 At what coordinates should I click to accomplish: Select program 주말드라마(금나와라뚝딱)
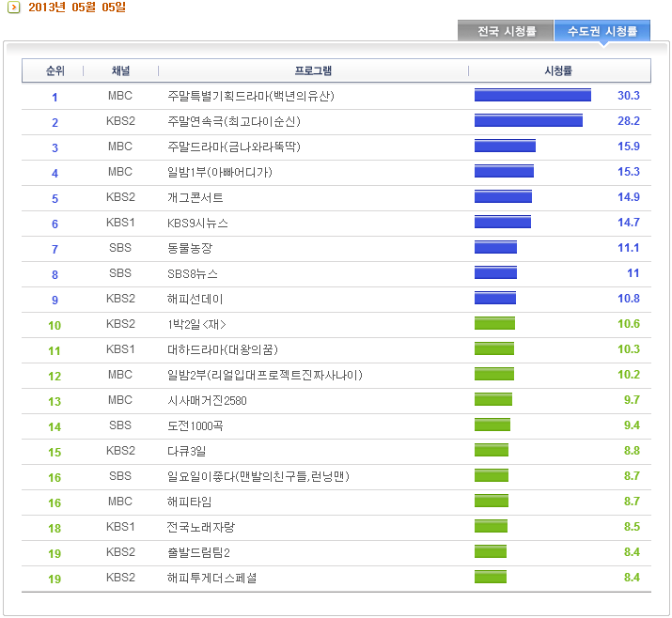(234, 147)
